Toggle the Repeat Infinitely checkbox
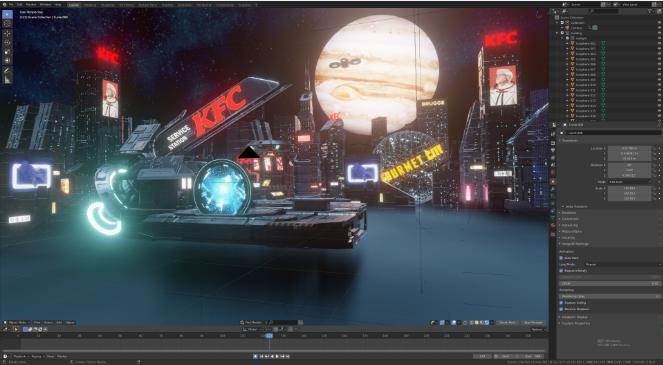663x365 pixels. [x=561, y=271]
